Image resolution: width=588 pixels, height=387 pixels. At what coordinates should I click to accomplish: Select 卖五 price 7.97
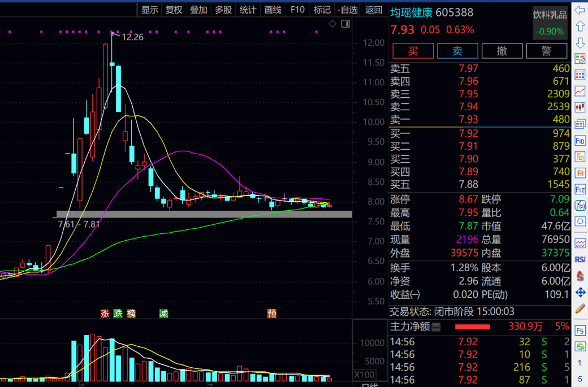[x=468, y=68]
